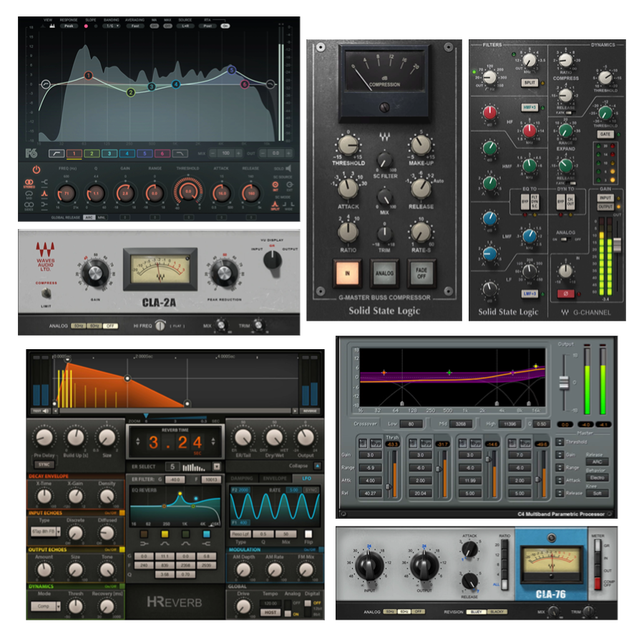Click F6 high-pass filter node on graph
The image size is (644, 644).
click(x=46, y=84)
